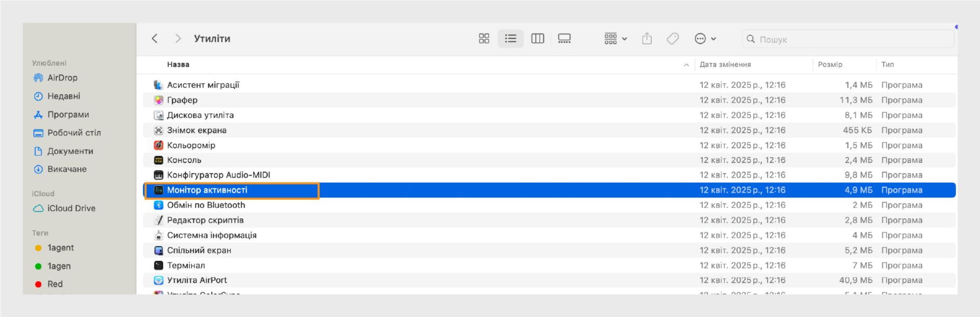Select Програми in the sidebar
Viewport: 980px width, 317px height.
pyautogui.click(x=68, y=115)
